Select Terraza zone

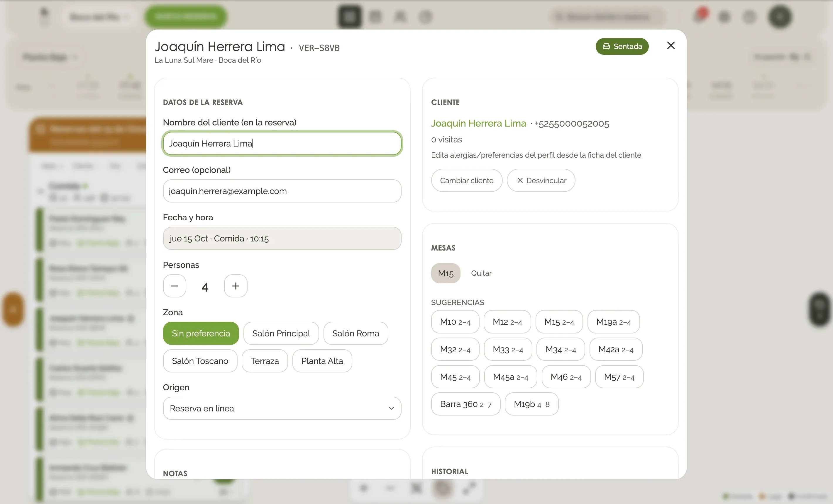tap(265, 361)
